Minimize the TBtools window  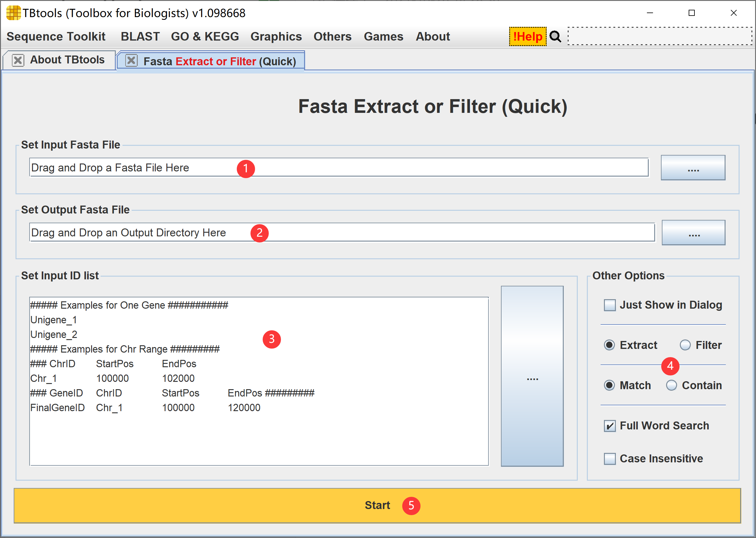tap(650, 13)
